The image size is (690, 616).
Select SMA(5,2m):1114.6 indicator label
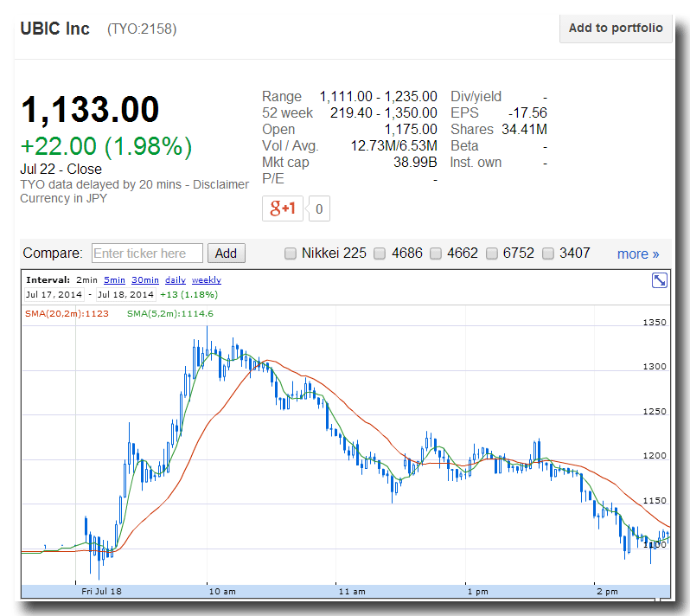click(170, 314)
